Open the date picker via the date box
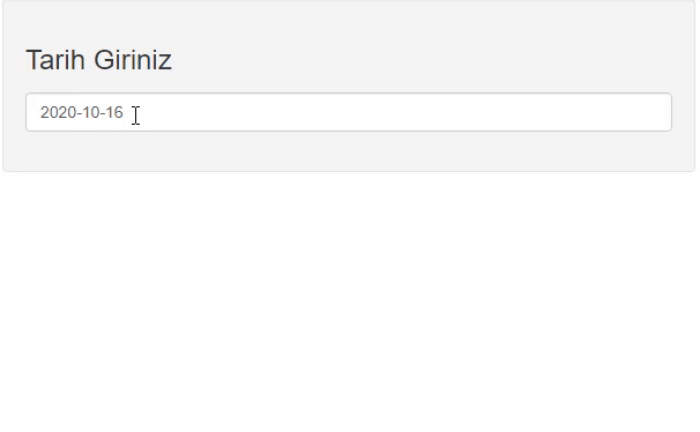The height and width of the screenshot is (432, 700). pyautogui.click(x=349, y=112)
